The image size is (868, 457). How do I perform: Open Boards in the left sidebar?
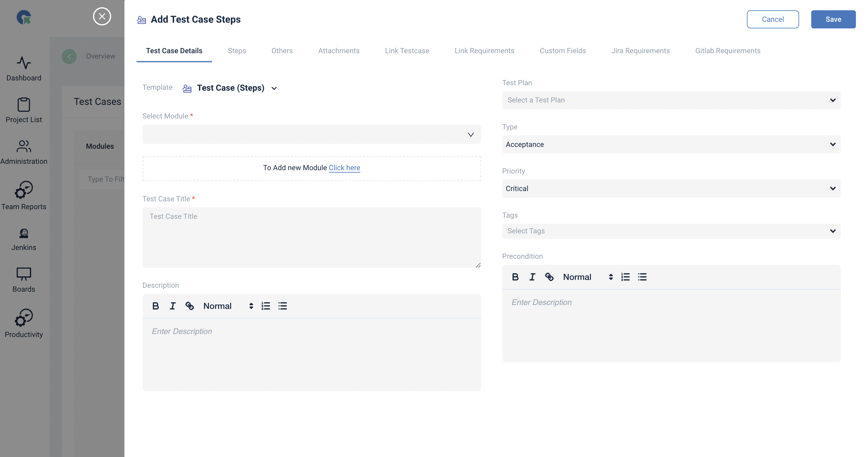pyautogui.click(x=24, y=280)
